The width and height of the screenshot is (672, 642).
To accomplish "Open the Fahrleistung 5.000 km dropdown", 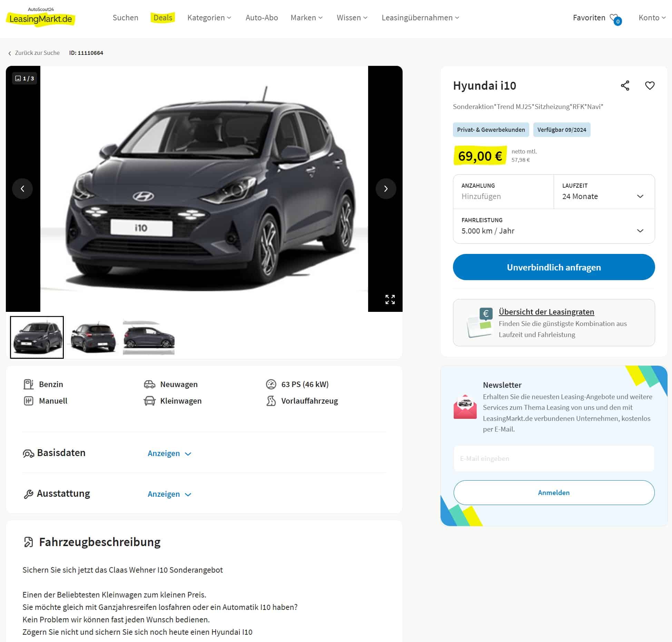I will [554, 226].
